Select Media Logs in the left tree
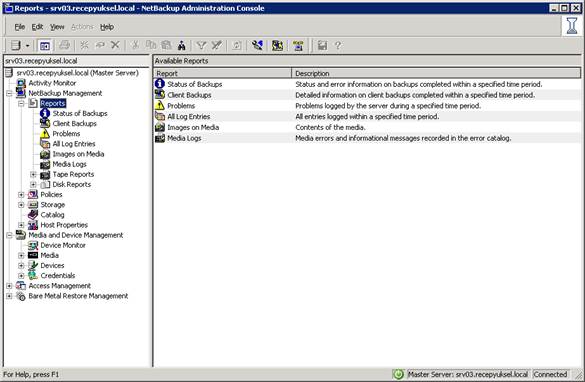The image size is (585, 382). pyautogui.click(x=69, y=164)
